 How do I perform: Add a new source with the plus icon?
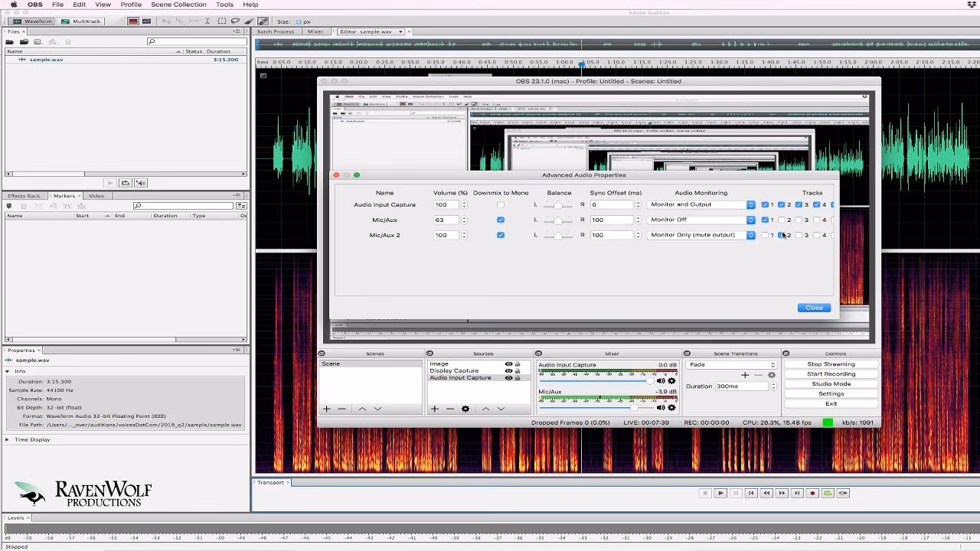[x=435, y=409]
